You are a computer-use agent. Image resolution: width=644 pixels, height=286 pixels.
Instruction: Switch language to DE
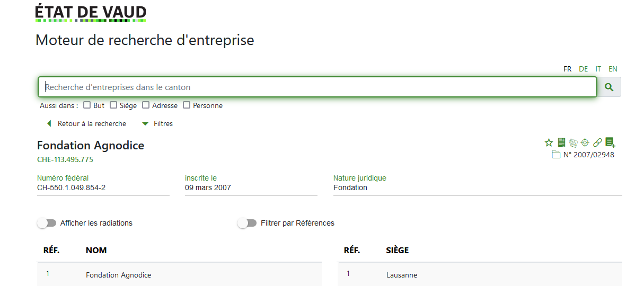point(583,69)
